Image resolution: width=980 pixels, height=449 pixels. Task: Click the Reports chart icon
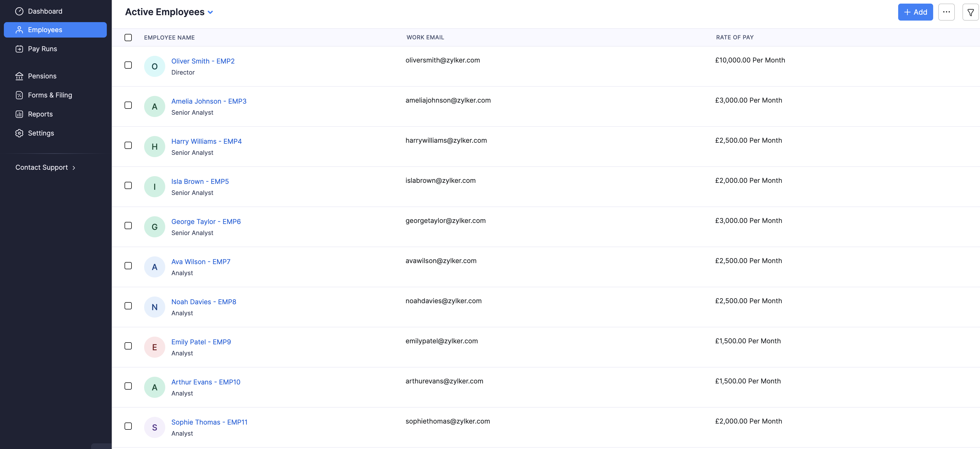[19, 114]
